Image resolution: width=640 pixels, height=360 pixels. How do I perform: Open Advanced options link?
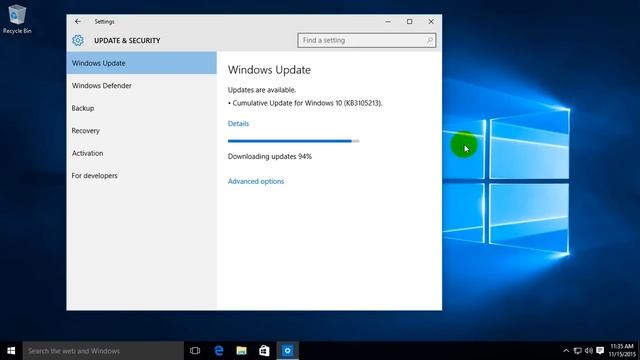pos(256,181)
